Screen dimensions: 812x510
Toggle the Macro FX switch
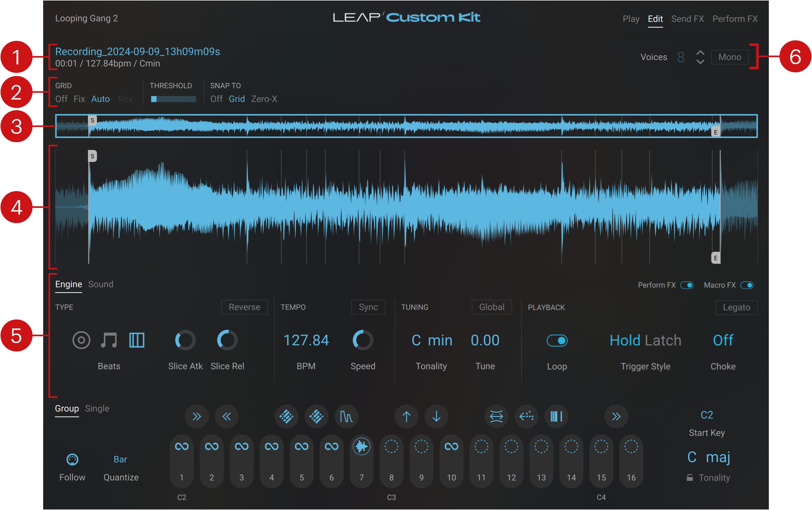[x=747, y=285]
